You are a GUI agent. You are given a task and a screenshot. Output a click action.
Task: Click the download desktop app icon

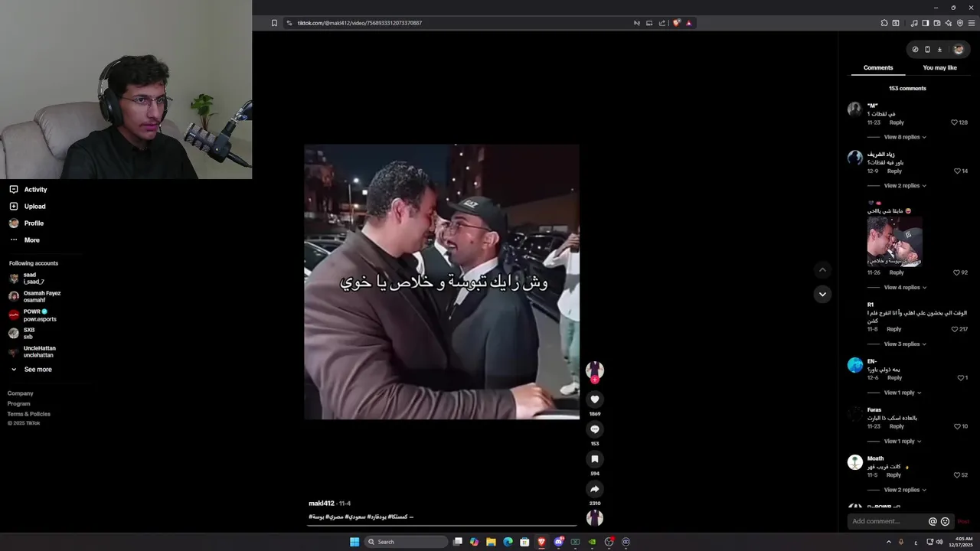pyautogui.click(x=939, y=50)
